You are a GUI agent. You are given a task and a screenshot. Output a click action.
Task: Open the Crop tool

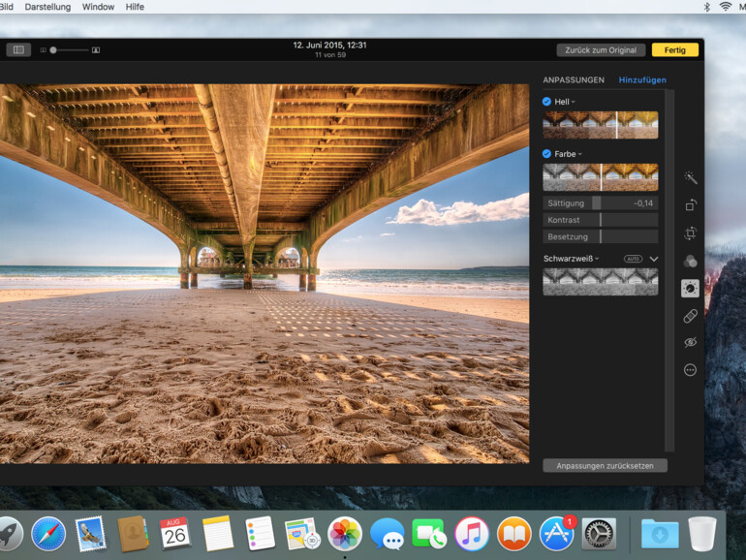click(x=691, y=233)
